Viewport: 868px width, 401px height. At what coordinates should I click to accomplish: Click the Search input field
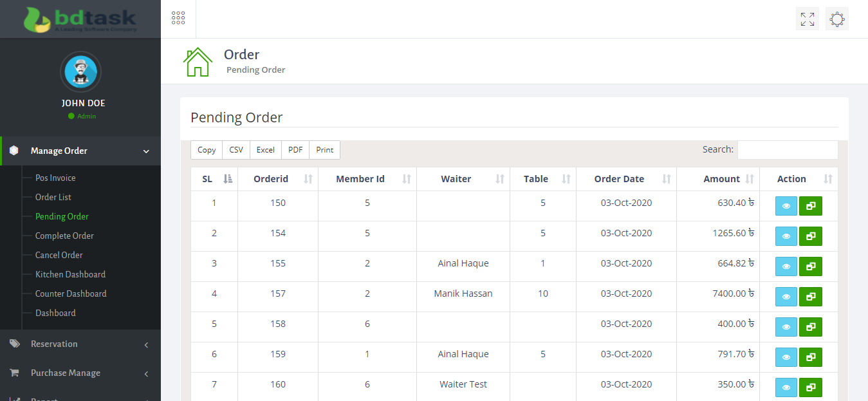[x=787, y=150]
